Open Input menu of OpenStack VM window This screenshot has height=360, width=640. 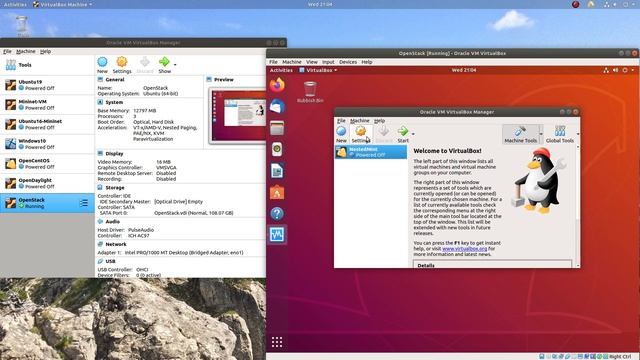tap(328, 62)
